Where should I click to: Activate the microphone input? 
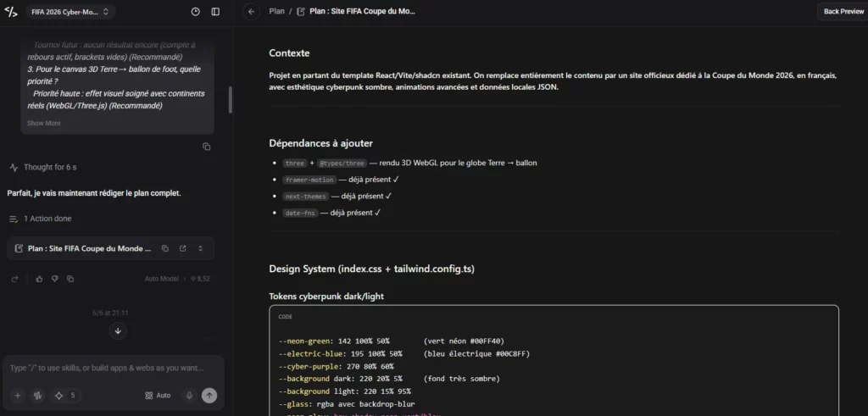[x=189, y=396]
